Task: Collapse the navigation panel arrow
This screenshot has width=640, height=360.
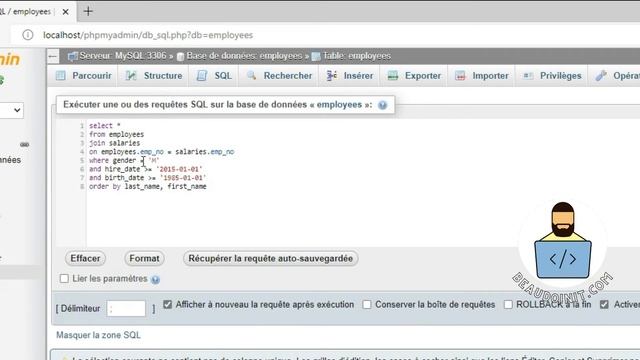Action: [53, 56]
